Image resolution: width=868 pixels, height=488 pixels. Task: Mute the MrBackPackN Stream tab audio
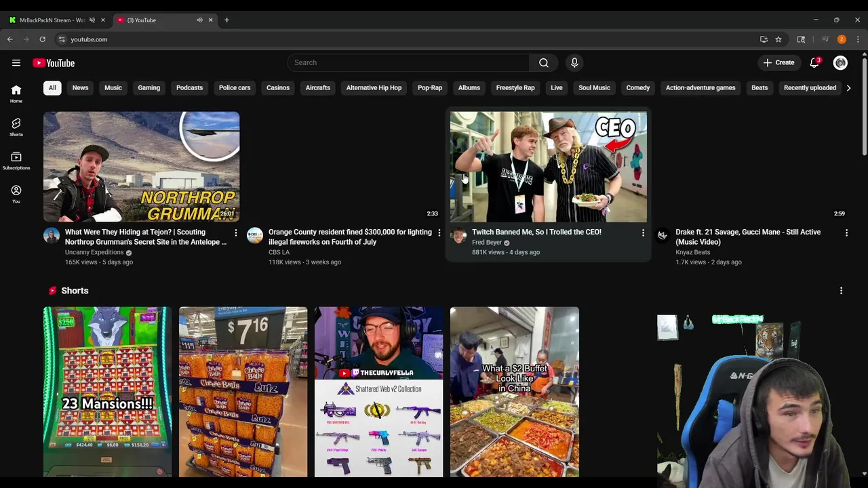(92, 20)
